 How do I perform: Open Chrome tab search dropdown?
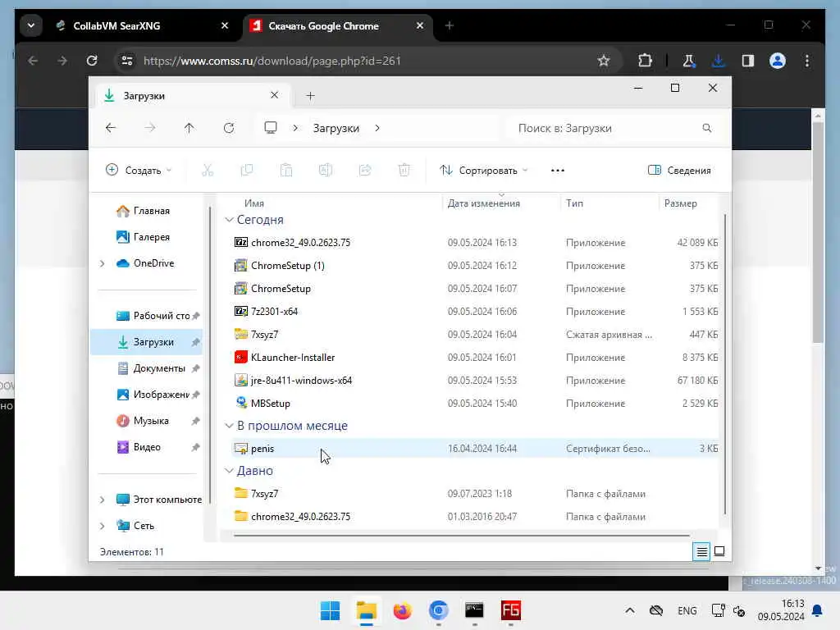[31, 25]
